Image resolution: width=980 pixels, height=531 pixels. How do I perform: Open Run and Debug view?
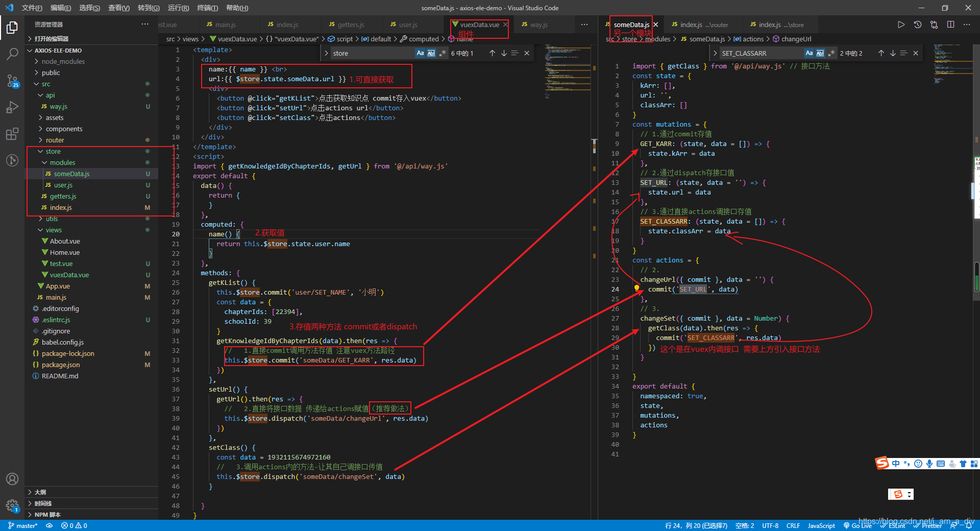(12, 107)
